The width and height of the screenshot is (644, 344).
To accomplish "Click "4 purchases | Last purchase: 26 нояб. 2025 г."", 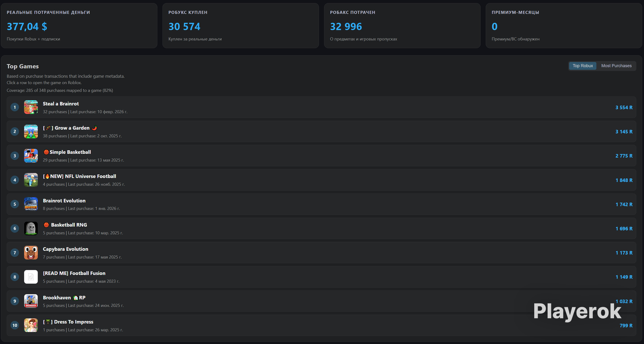I will [84, 184].
